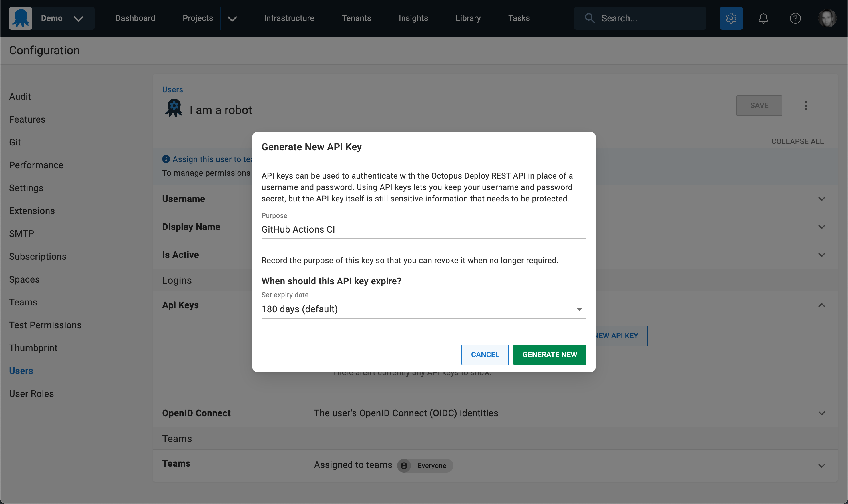Screen dimensions: 848x504
Task: Check notifications via the bell icon
Action: [763, 18]
